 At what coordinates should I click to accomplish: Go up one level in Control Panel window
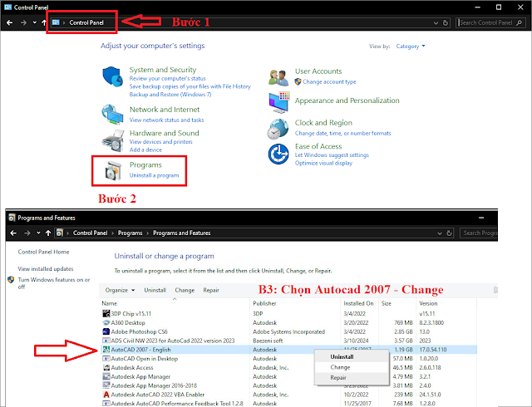(x=44, y=22)
